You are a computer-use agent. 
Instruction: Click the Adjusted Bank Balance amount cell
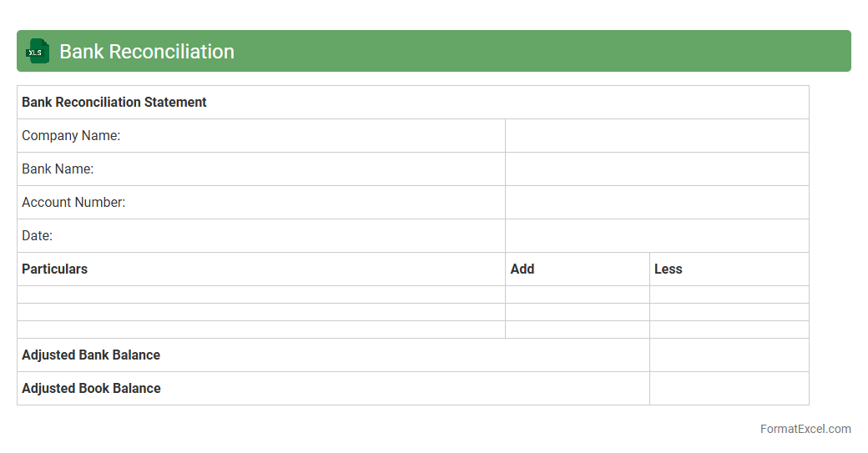(x=729, y=355)
